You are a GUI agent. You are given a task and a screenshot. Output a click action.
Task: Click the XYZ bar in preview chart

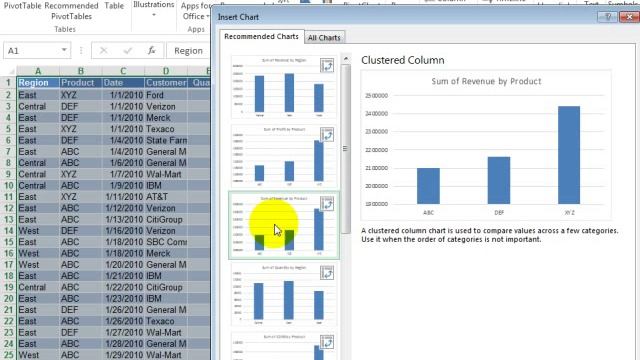(x=569, y=155)
